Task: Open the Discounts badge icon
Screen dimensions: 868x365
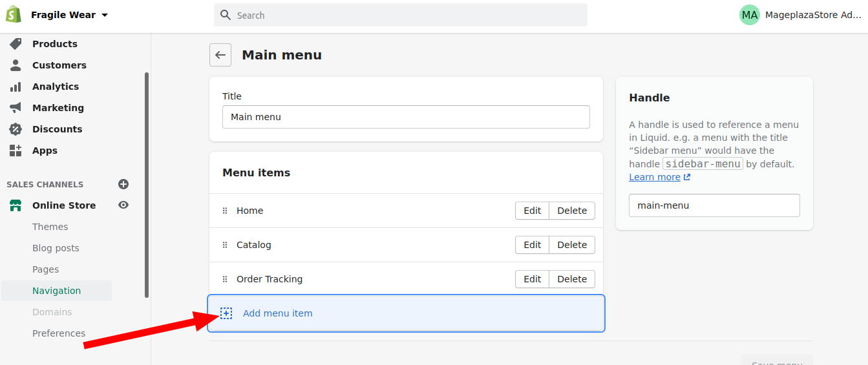Action: pyautogui.click(x=16, y=129)
